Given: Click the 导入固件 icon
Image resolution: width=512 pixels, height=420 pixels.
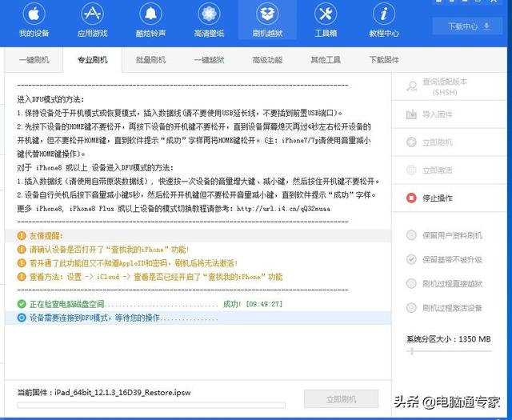Looking at the screenshot, I should 411,114.
